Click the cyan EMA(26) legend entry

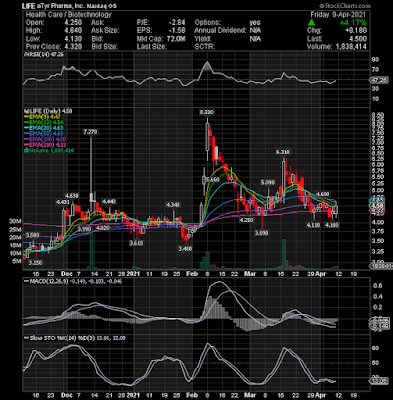43,128
